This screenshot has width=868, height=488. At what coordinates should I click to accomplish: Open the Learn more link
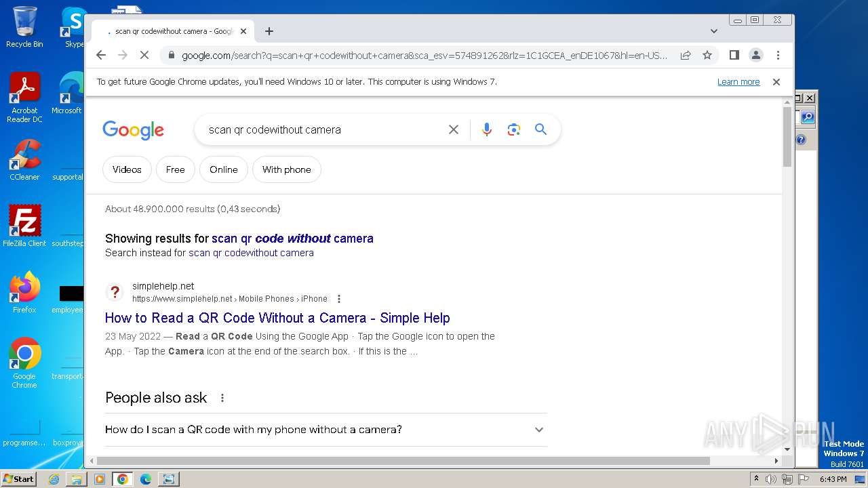[x=738, y=82]
